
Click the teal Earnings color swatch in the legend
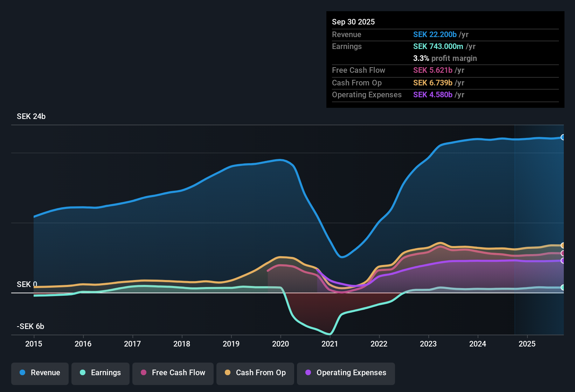pyautogui.click(x=82, y=373)
